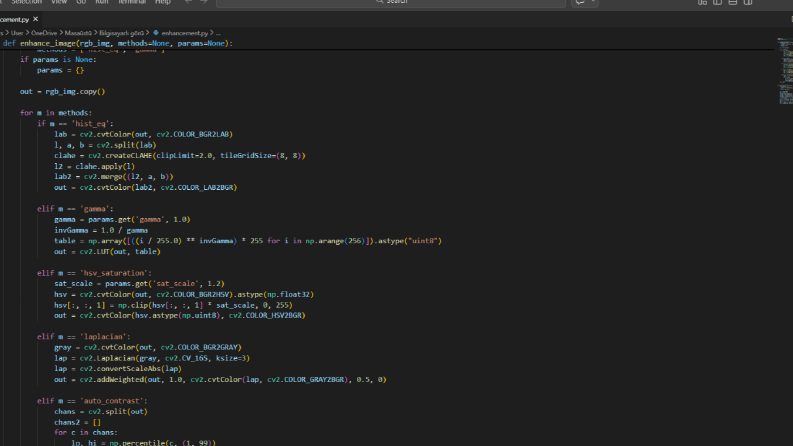This screenshot has height=446, width=793.
Task: Click the line 'lab2 = cv2.merge((l2, a, b))'
Action: click(114, 176)
